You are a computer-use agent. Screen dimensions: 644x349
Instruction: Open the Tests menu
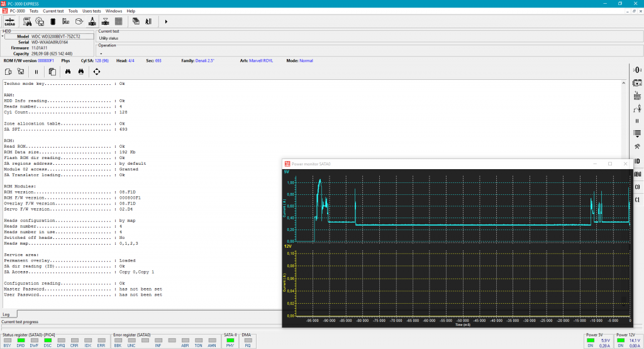coord(34,11)
